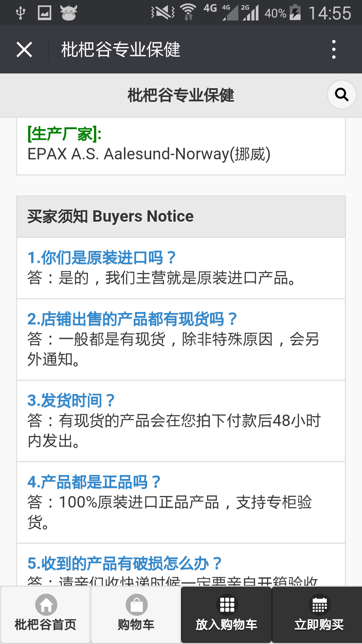This screenshot has width=362, height=644.
Task: Select question 4.产品都是正品吗
Action: point(94,482)
